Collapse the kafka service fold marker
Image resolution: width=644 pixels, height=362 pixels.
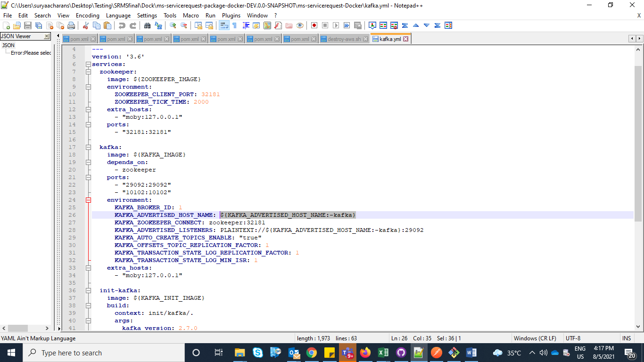click(x=88, y=147)
